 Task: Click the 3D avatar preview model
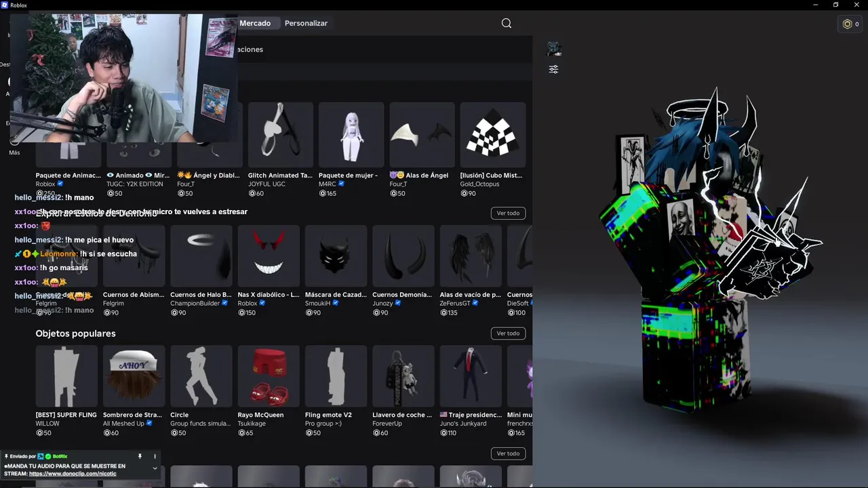click(x=709, y=251)
